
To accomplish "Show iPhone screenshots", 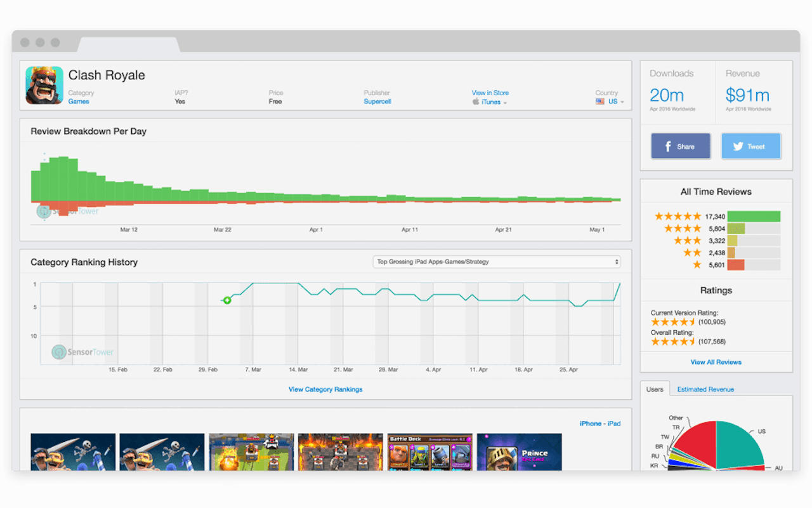I will pyautogui.click(x=591, y=424).
